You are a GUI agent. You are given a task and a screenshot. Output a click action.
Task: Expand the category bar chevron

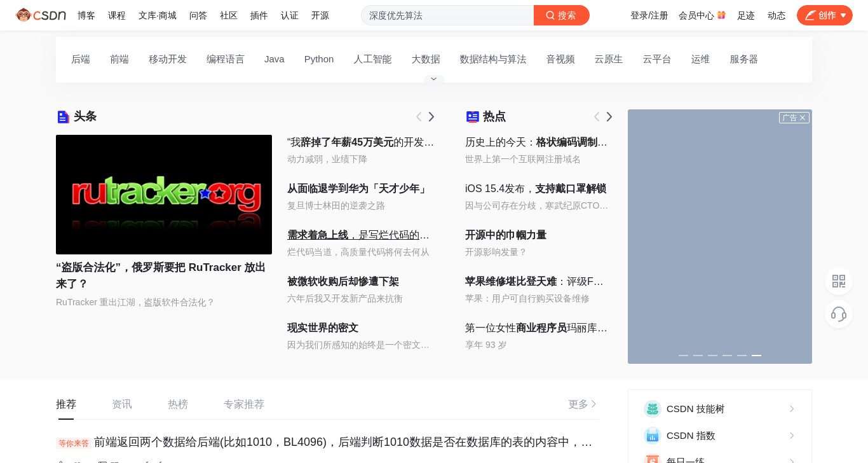tap(434, 79)
